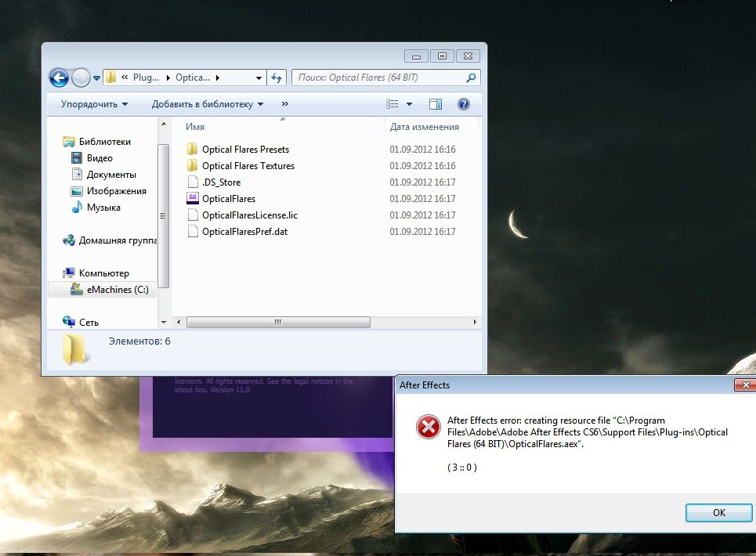Select the .DS_Store file icon

(193, 182)
